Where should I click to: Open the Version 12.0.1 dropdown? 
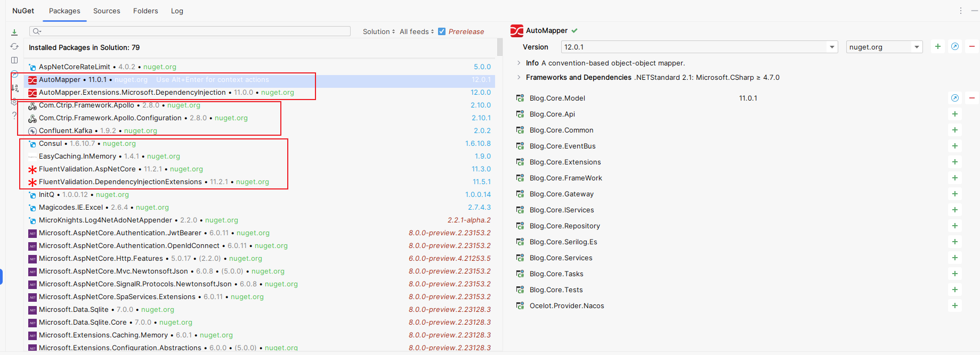pyautogui.click(x=832, y=47)
